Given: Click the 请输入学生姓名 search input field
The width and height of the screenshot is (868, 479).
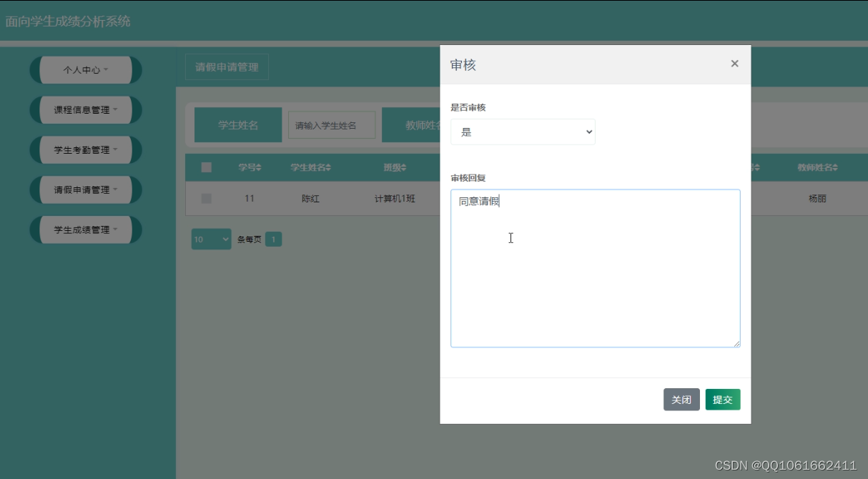Looking at the screenshot, I should [331, 124].
